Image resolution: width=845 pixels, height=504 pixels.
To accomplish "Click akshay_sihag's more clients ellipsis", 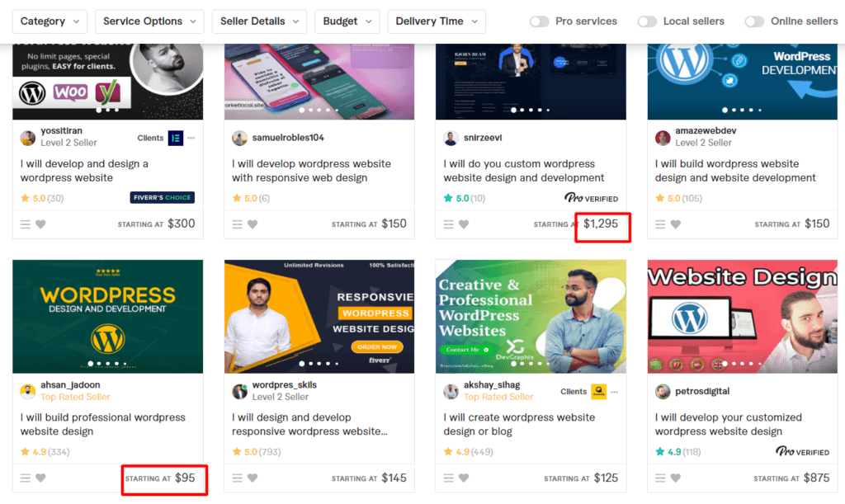I will 614,392.
